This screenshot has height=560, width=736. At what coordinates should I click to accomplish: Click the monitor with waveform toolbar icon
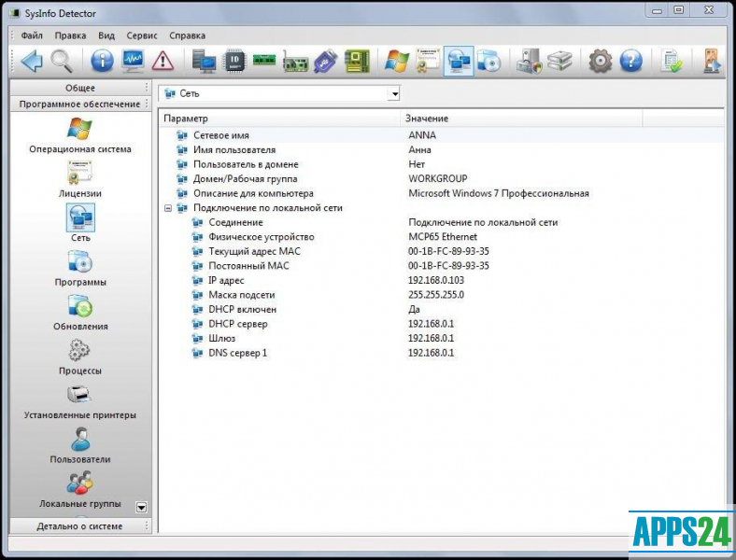[133, 61]
